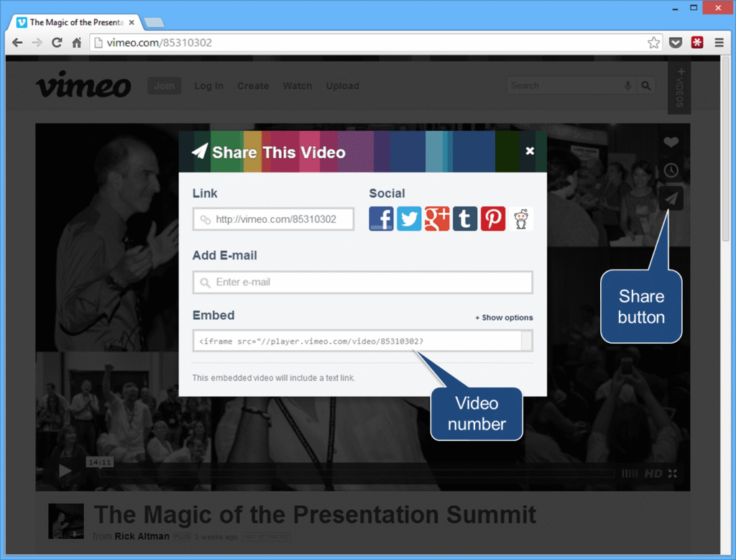736x560 pixels.
Task: Close the Share This Video dialog
Action: point(530,151)
